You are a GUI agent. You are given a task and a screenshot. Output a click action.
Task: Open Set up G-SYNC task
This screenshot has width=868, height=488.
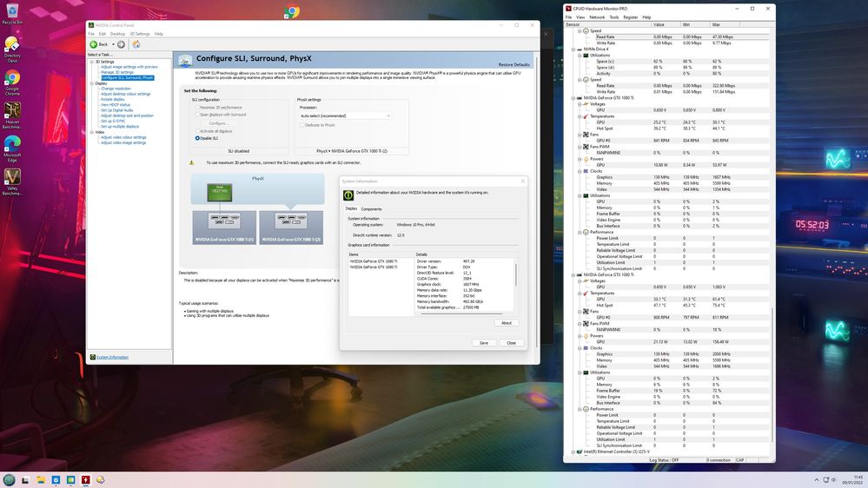click(x=113, y=122)
